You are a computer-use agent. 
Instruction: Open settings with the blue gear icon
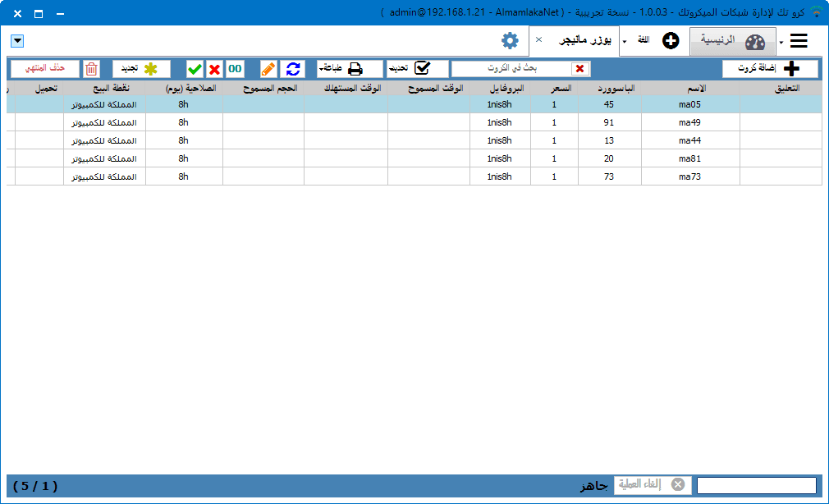pyautogui.click(x=510, y=41)
